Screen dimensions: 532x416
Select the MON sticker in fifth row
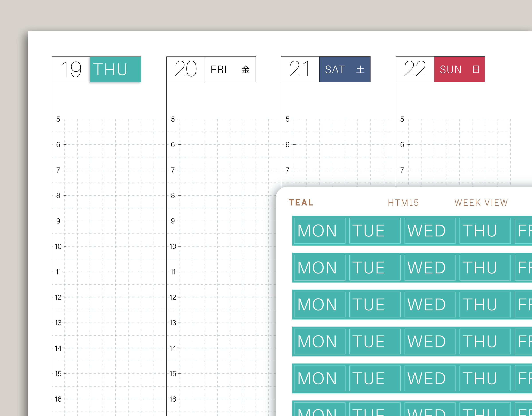click(319, 378)
